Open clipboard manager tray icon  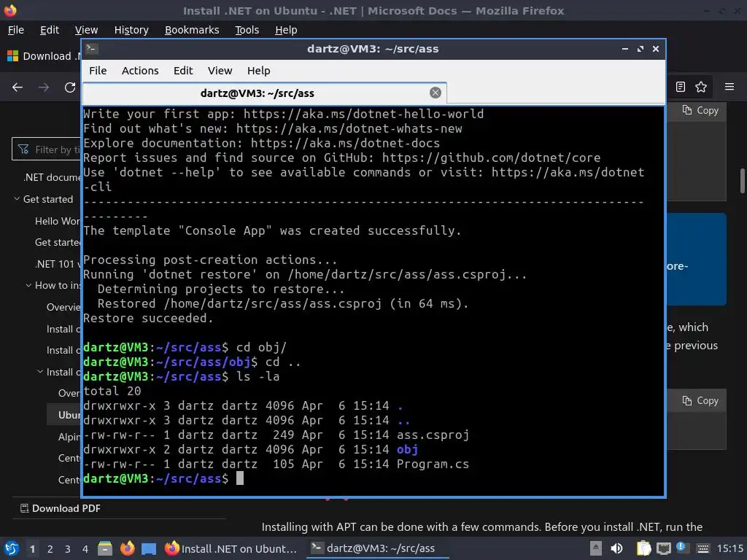tap(643, 548)
